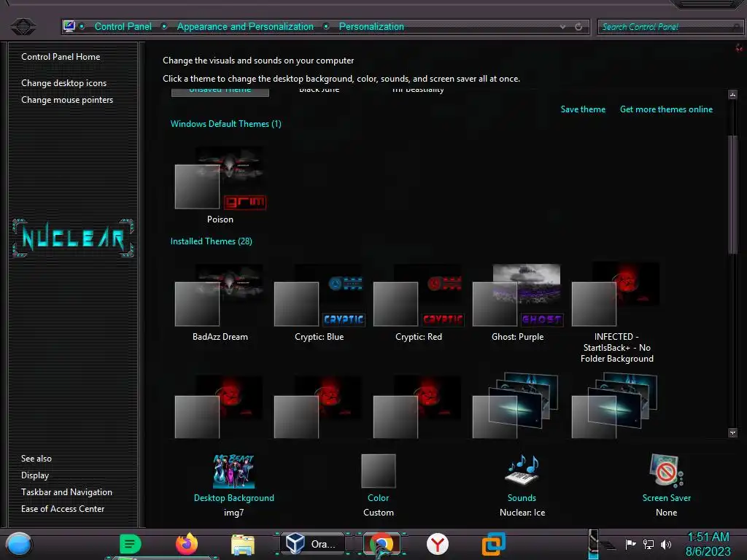The height and width of the screenshot is (560, 747).
Task: Open Action Center flag tray icon
Action: (x=630, y=544)
